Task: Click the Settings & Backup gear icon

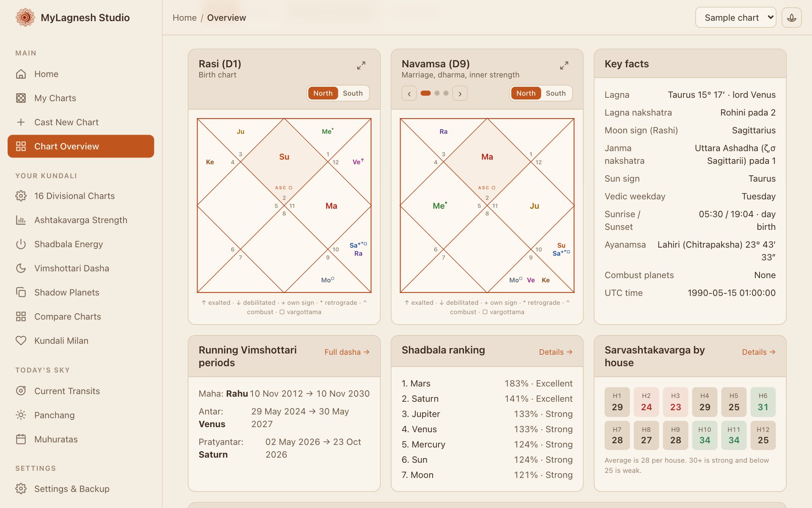Action: pos(21,489)
